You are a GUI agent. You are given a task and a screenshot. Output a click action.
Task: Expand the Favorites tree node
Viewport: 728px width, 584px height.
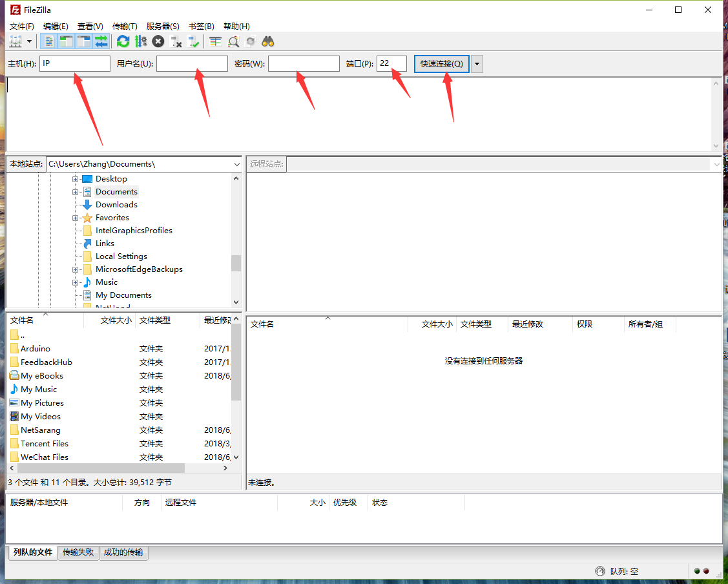[75, 218]
